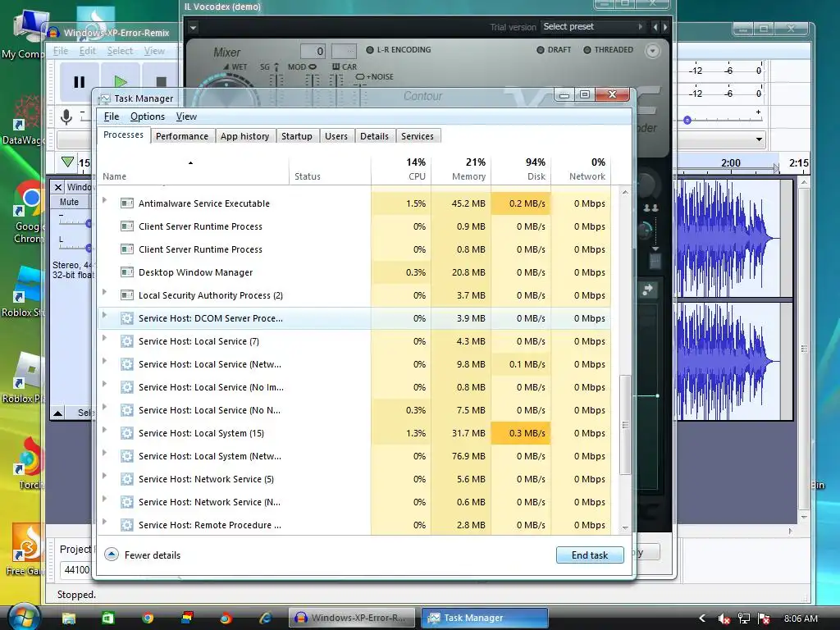Click the green playhead triangle icon in Audacity
The height and width of the screenshot is (630, 840).
(x=67, y=162)
